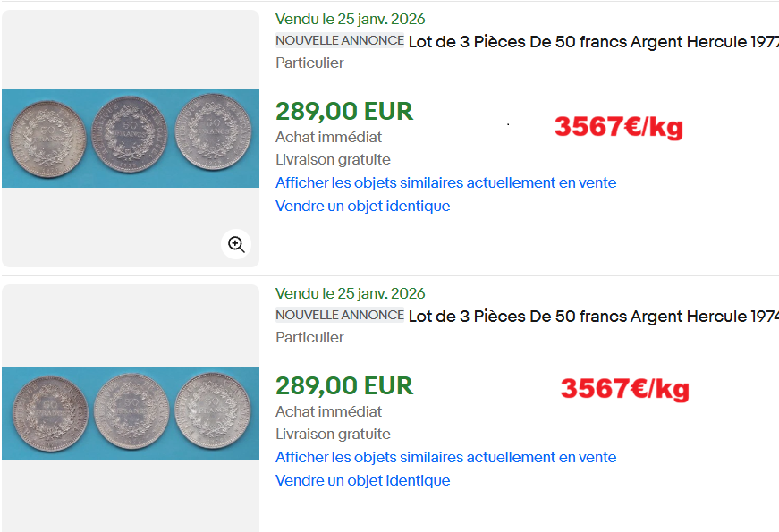Open the Hercule 1974 coin lot title
This screenshot has height=532, width=779.
click(592, 316)
